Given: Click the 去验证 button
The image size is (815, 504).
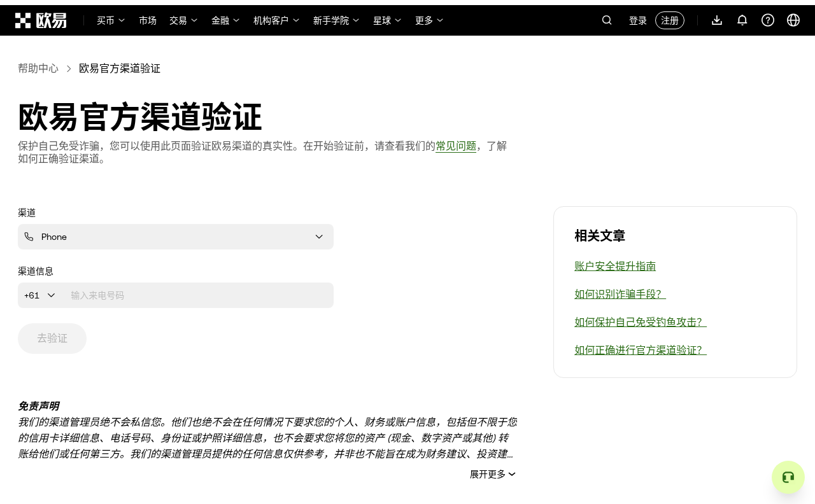Looking at the screenshot, I should pos(52,339).
